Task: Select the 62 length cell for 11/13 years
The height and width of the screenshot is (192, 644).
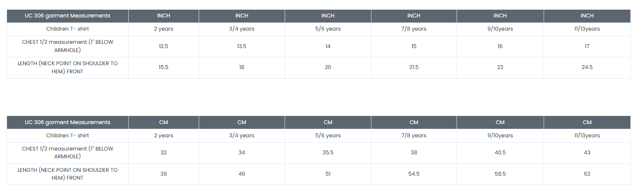Action: 587,174
